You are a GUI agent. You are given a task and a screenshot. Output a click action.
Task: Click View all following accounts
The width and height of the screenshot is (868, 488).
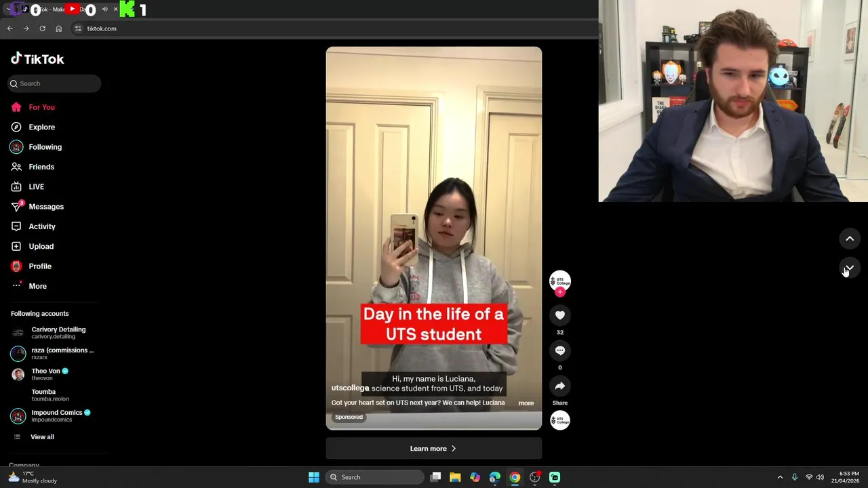coord(41,437)
